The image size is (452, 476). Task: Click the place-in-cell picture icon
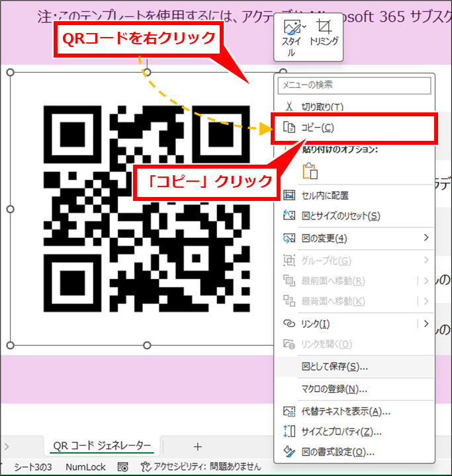(289, 195)
